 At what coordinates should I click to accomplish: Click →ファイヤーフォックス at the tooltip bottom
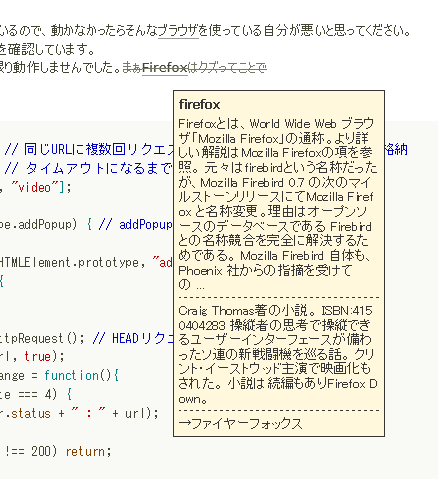pyautogui.click(x=240, y=424)
